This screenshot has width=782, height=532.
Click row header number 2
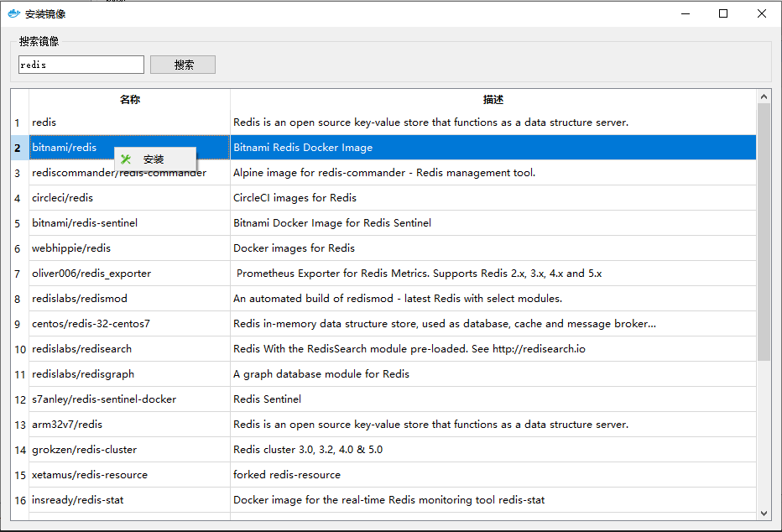(x=20, y=148)
